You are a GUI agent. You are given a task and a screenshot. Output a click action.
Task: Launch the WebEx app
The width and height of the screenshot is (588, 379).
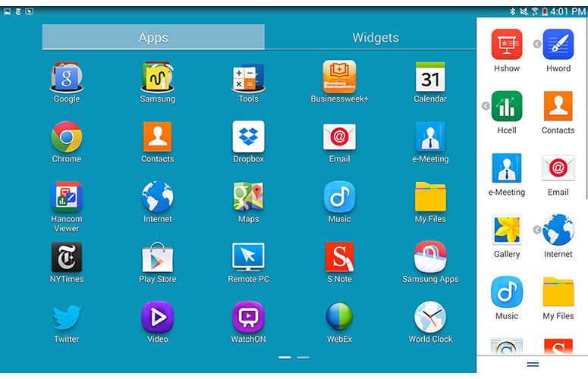point(339,316)
